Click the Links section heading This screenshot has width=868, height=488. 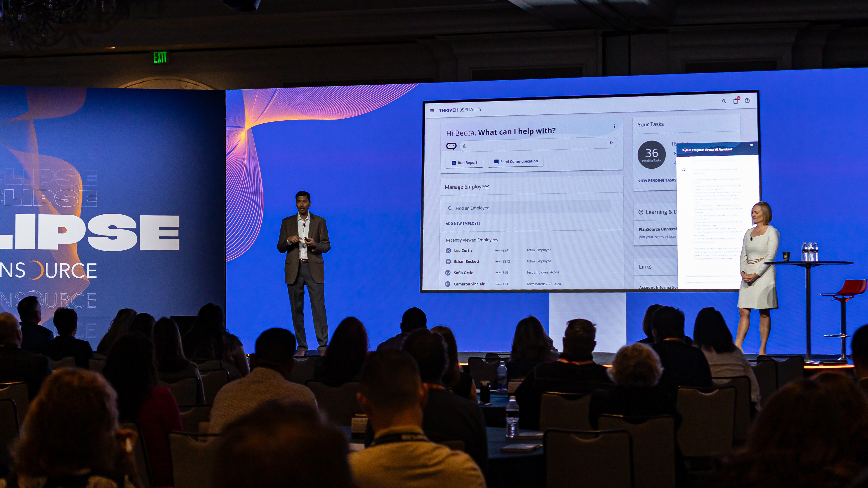point(645,267)
